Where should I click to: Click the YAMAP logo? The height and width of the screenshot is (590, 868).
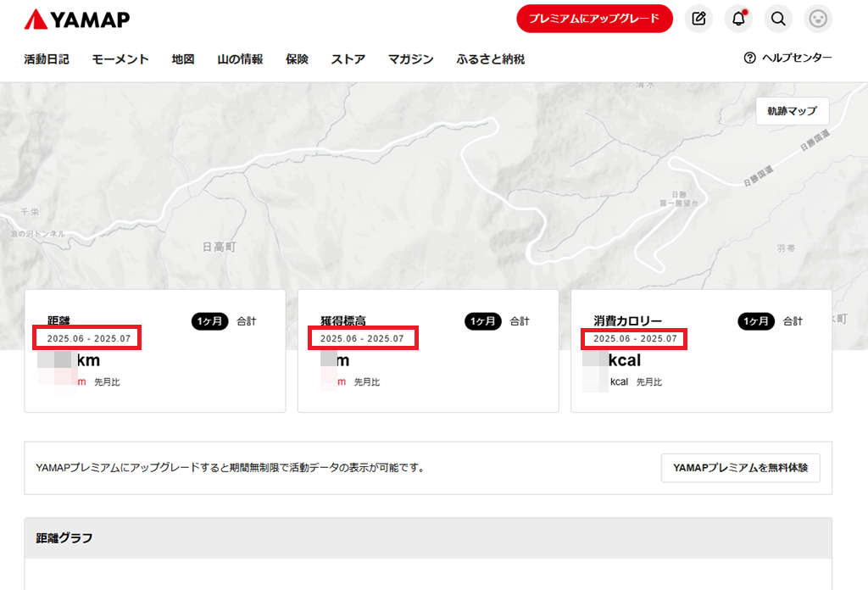point(77,19)
